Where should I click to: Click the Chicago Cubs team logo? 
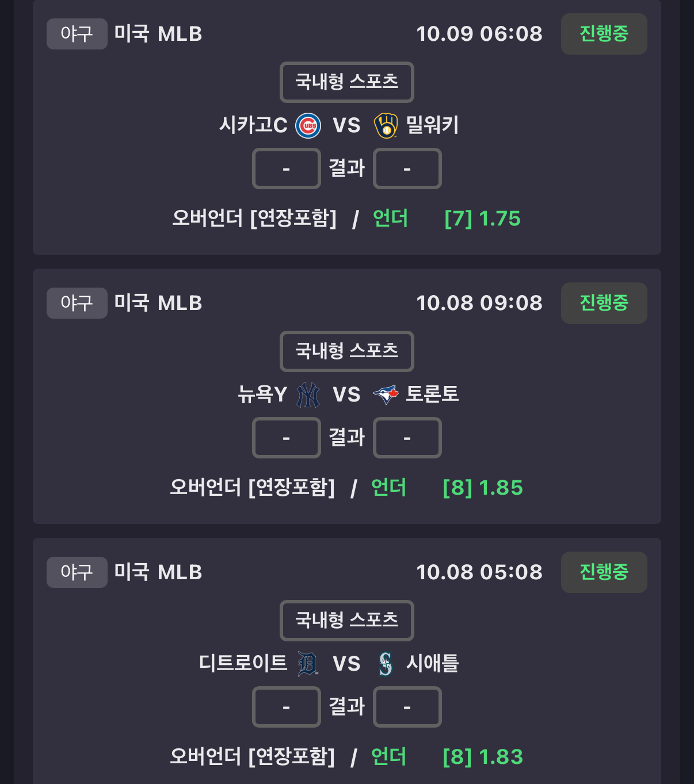click(308, 125)
